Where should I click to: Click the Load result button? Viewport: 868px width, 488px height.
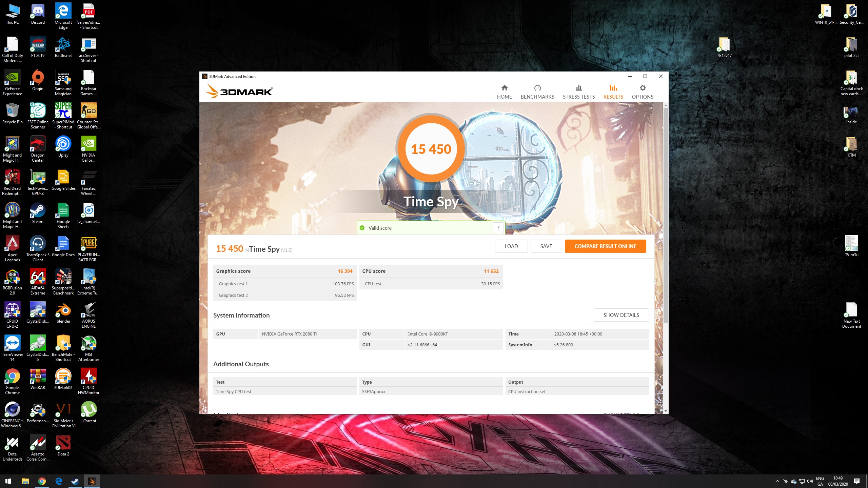pos(511,246)
